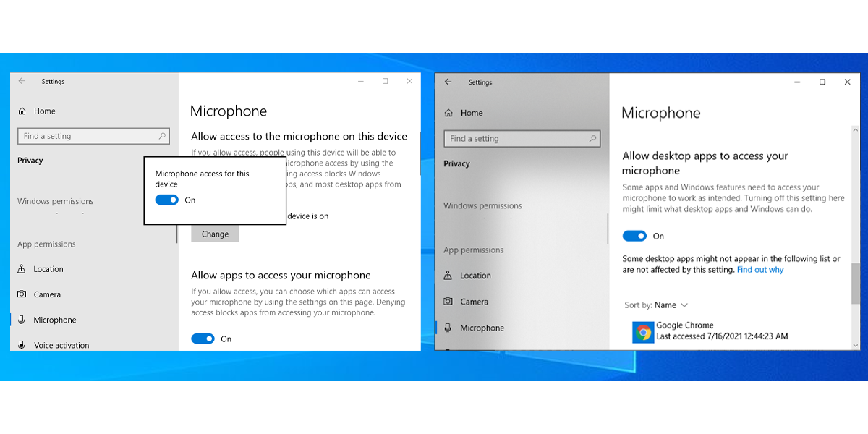
Task: Select Voice activation label in left window
Action: [61, 345]
